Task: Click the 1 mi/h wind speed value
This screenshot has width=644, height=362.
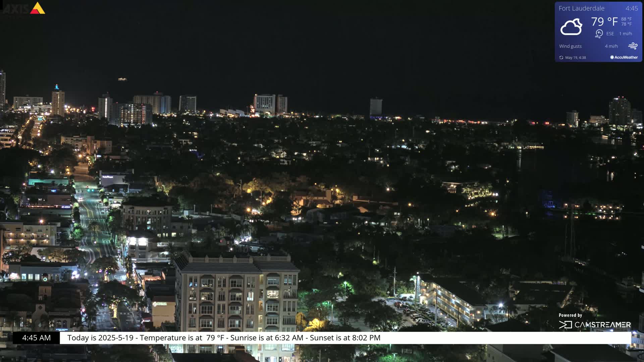Action: 626,34
